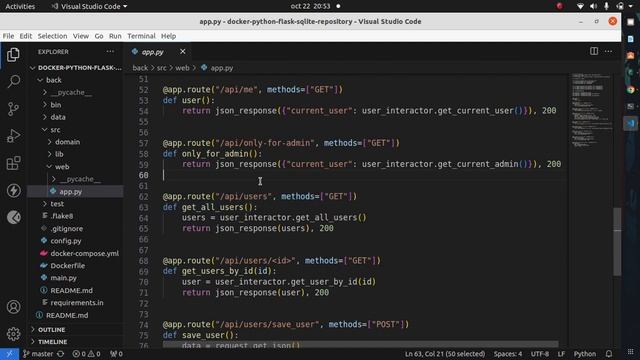Open the Help menu
The width and height of the screenshot is (640, 360).
pos(168,36)
